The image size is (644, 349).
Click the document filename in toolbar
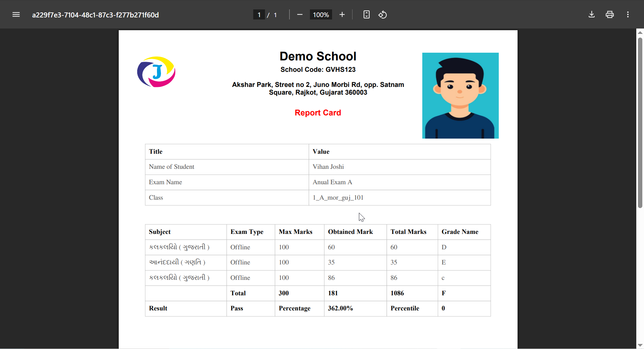[x=95, y=15]
